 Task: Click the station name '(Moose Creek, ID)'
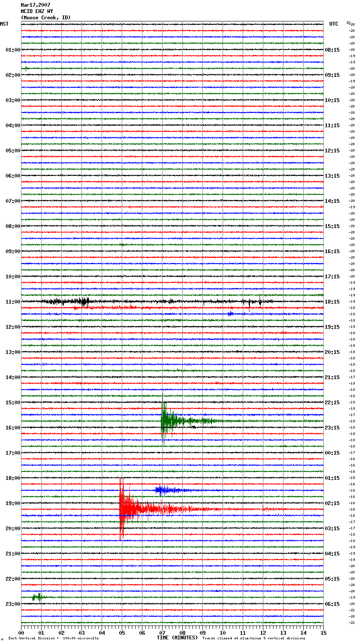(45, 18)
